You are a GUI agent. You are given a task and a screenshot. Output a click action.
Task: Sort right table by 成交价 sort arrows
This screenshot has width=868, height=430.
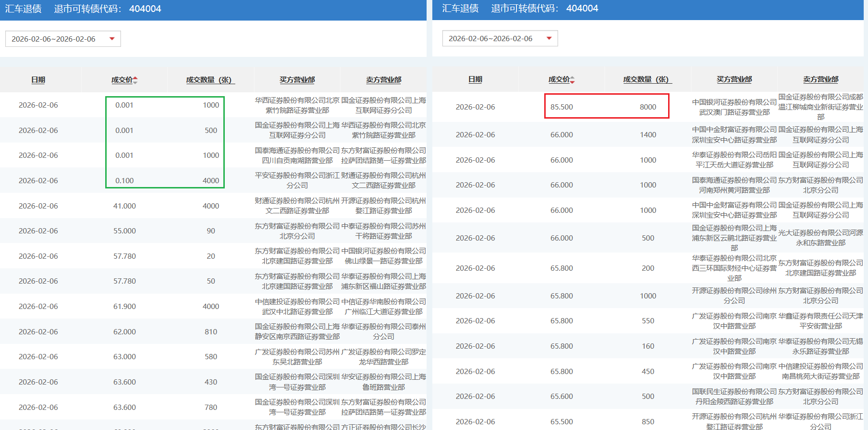coord(572,79)
